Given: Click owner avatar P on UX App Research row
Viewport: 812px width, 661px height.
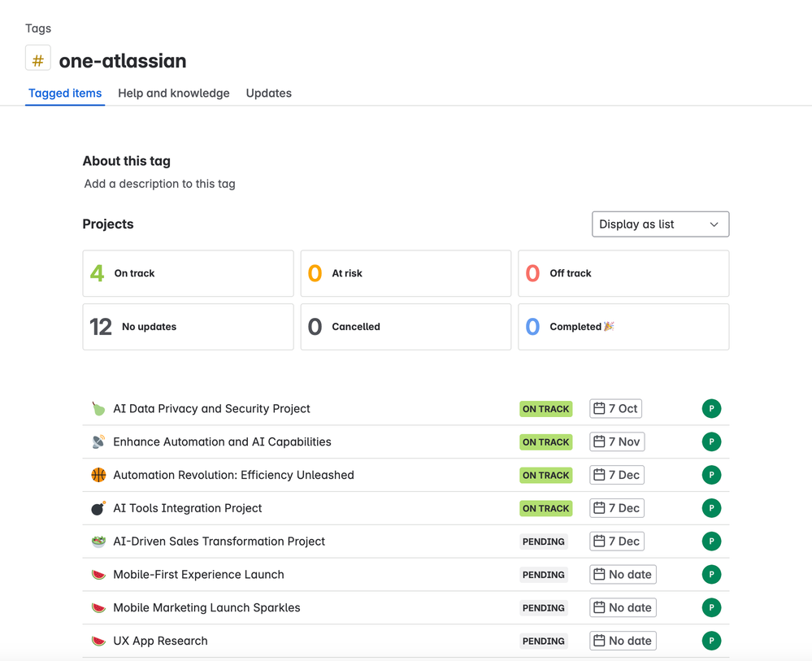Looking at the screenshot, I should (711, 641).
